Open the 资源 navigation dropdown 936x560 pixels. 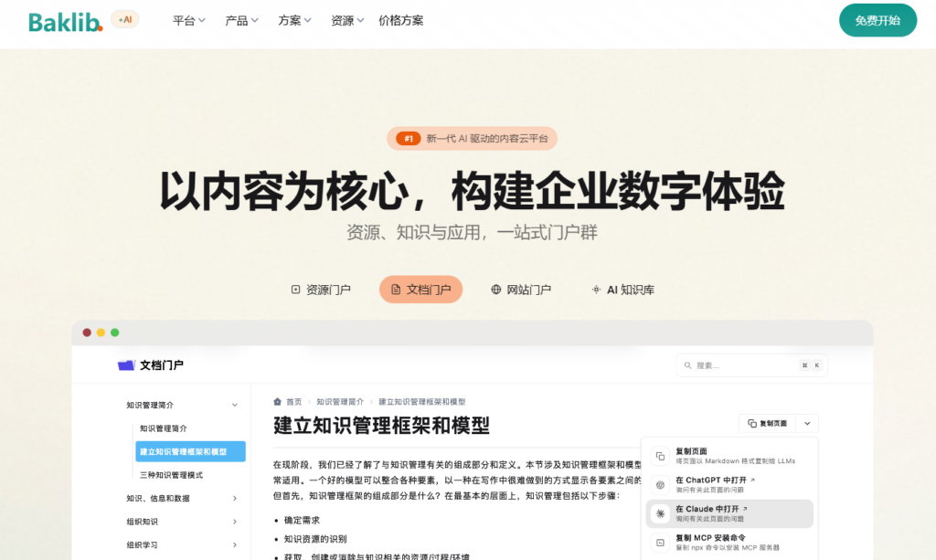pyautogui.click(x=346, y=21)
